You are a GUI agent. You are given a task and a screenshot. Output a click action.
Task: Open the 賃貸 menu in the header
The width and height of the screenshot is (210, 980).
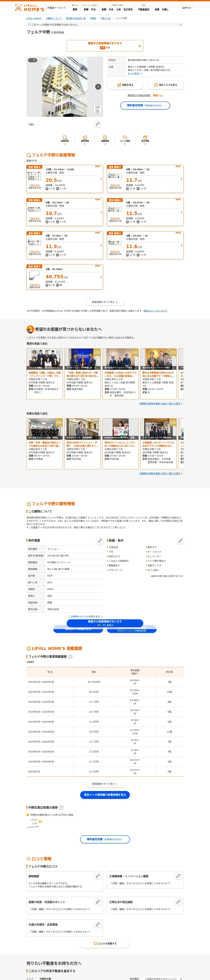(x=75, y=9)
